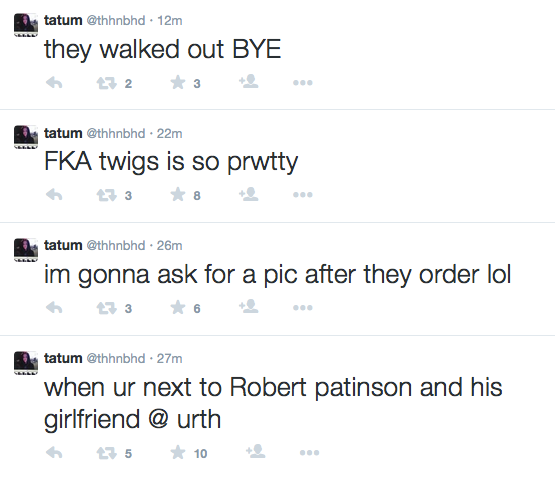Retweet the 'FKA twigs is so prwtty' tweet
The image size is (555, 477).
[x=107, y=195]
